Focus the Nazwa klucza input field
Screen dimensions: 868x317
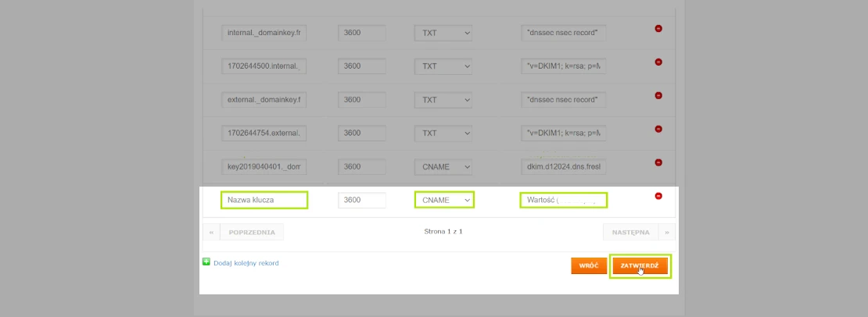point(264,201)
